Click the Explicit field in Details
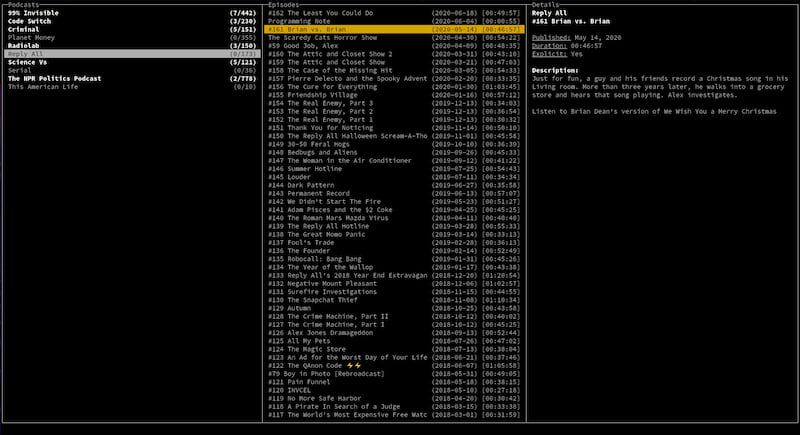Viewport: 800px width, 435px height. [557, 54]
